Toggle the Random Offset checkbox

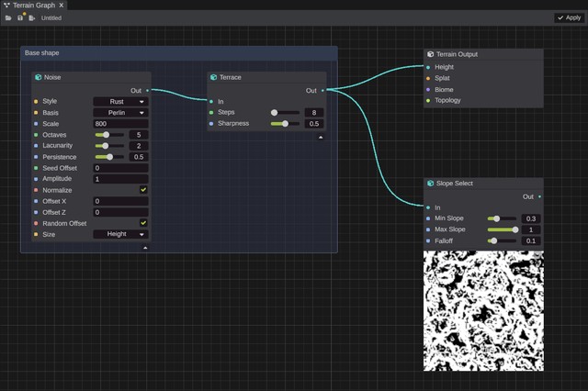tap(143, 223)
